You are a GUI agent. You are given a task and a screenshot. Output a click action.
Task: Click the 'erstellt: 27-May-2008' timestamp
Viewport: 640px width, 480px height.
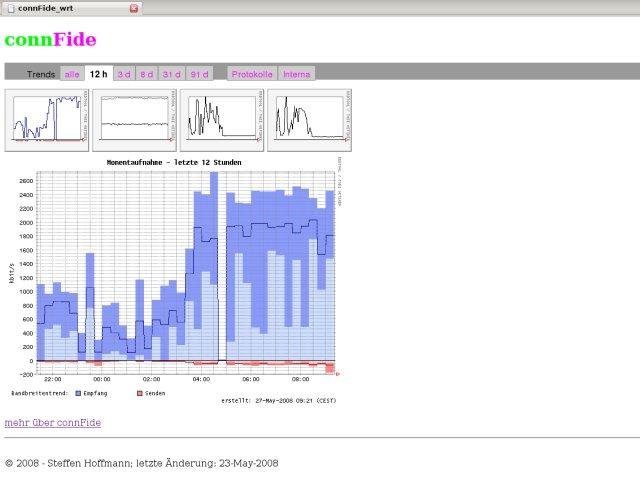click(x=279, y=401)
